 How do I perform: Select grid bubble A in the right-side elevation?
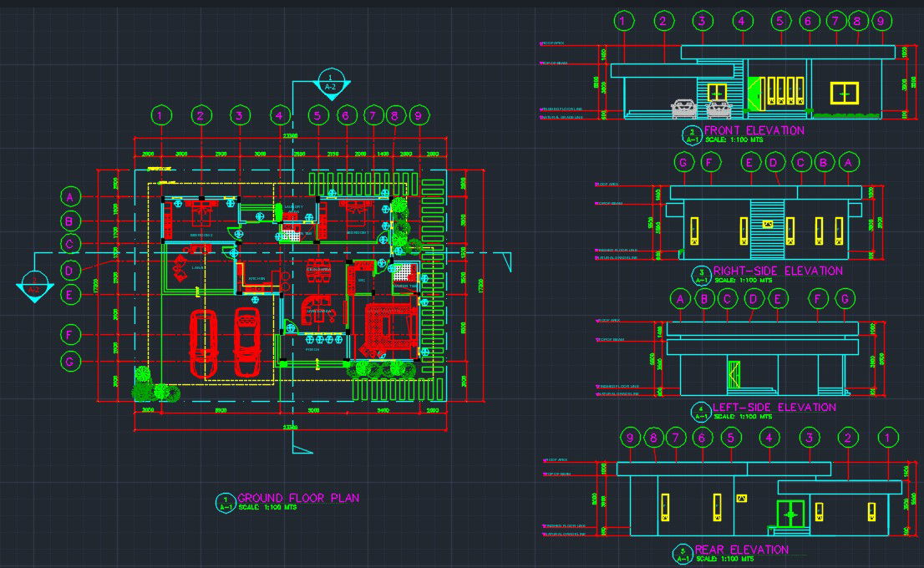pyautogui.click(x=847, y=162)
